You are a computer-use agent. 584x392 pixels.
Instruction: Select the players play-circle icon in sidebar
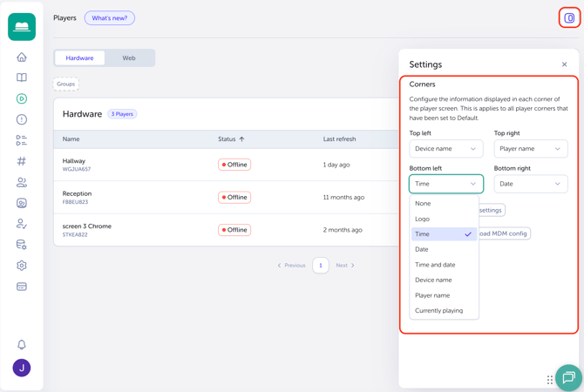(22, 98)
